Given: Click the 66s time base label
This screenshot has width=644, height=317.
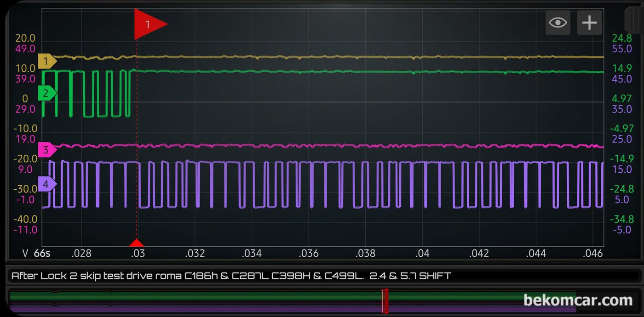Looking at the screenshot, I should pyautogui.click(x=41, y=253).
